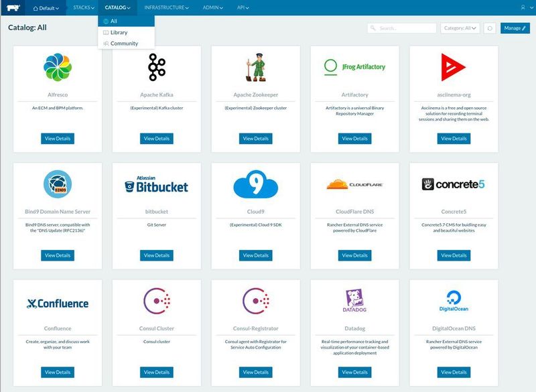Click the Apache Zookeeper mascot image
Screen dimensions: 536x392
pos(256,67)
